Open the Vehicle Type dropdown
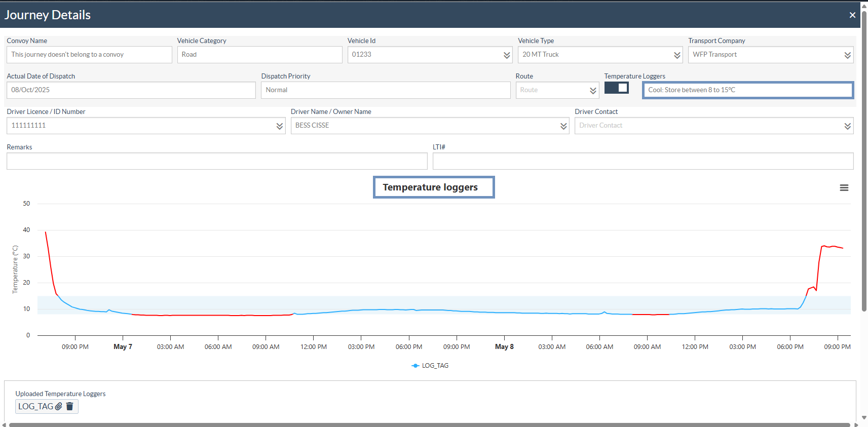Image resolution: width=868 pixels, height=427 pixels. pyautogui.click(x=677, y=55)
